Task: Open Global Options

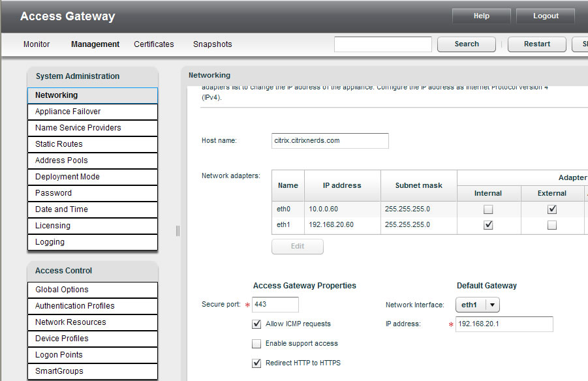Action: tap(93, 290)
